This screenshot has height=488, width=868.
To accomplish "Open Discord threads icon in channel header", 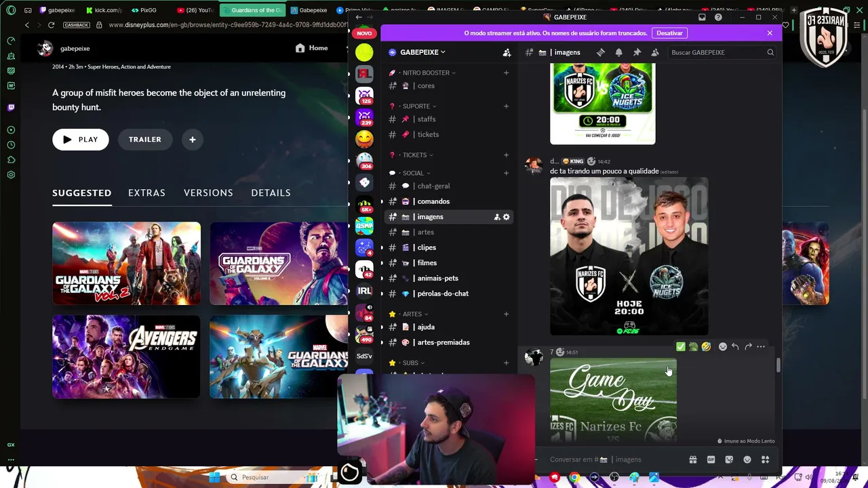I will click(600, 52).
